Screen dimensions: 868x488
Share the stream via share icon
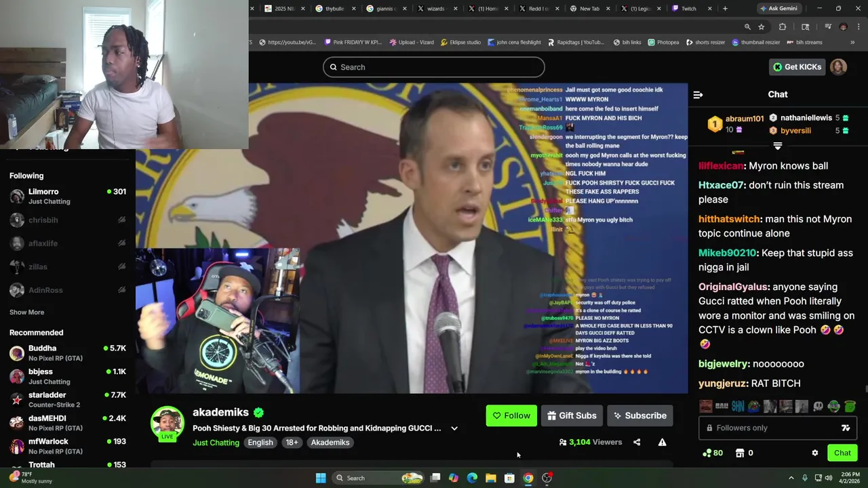tap(637, 443)
